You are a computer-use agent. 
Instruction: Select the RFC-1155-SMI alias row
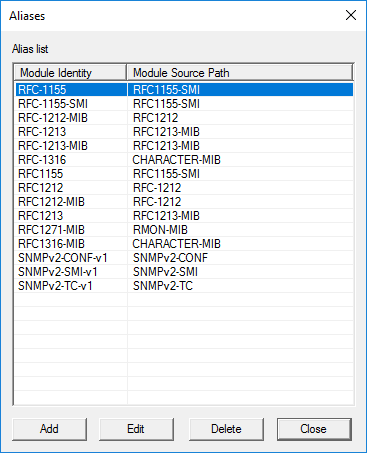pos(184,104)
